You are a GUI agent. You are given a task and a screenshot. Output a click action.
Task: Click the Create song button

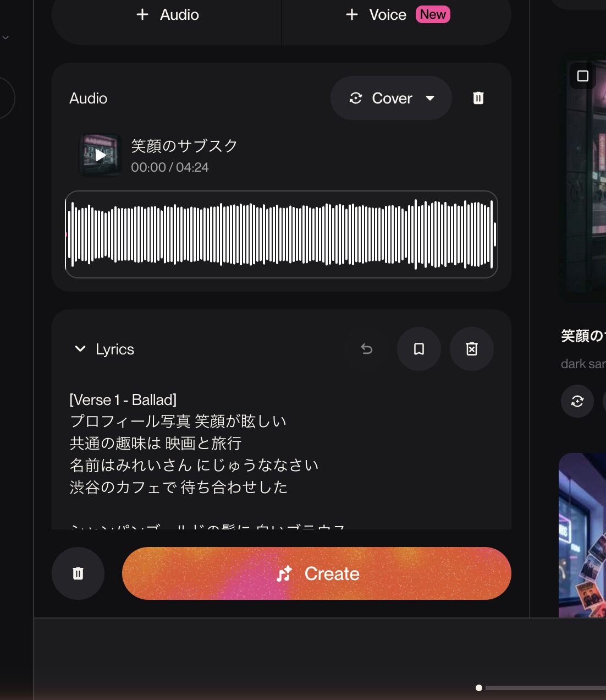317,573
